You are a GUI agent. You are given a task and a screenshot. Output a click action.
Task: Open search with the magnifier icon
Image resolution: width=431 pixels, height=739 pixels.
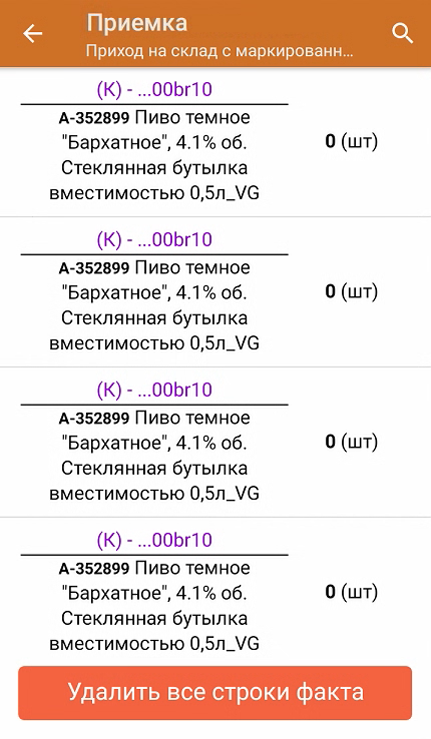click(402, 33)
